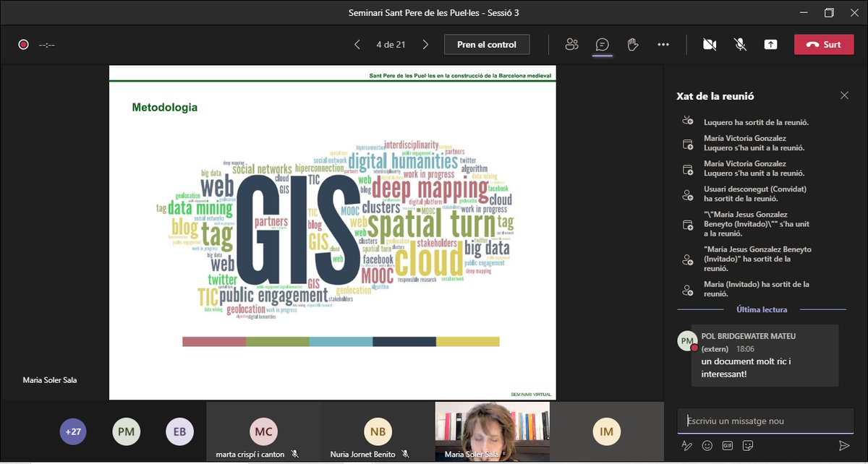Viewport: 868px width, 464px height.
Task: Click the 'Pren el control' button
Action: (487, 44)
